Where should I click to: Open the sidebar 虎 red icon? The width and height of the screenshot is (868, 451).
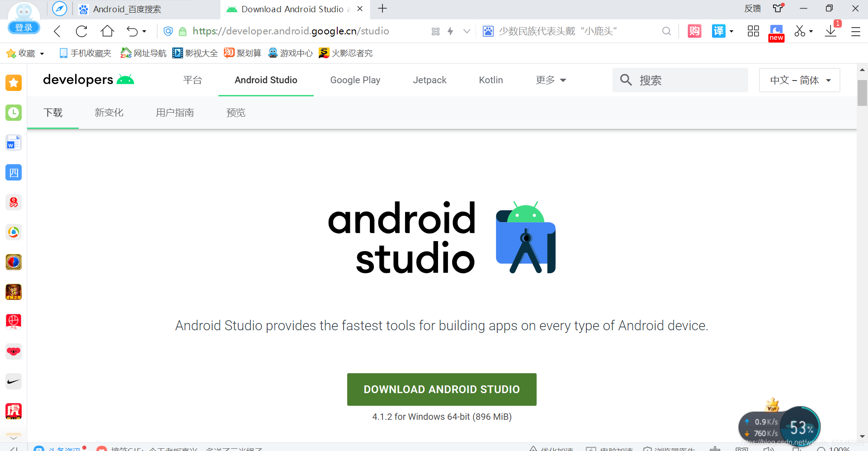click(x=14, y=411)
